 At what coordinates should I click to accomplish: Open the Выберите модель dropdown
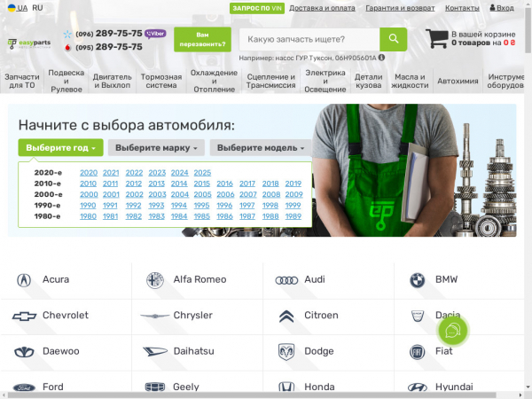[261, 147]
